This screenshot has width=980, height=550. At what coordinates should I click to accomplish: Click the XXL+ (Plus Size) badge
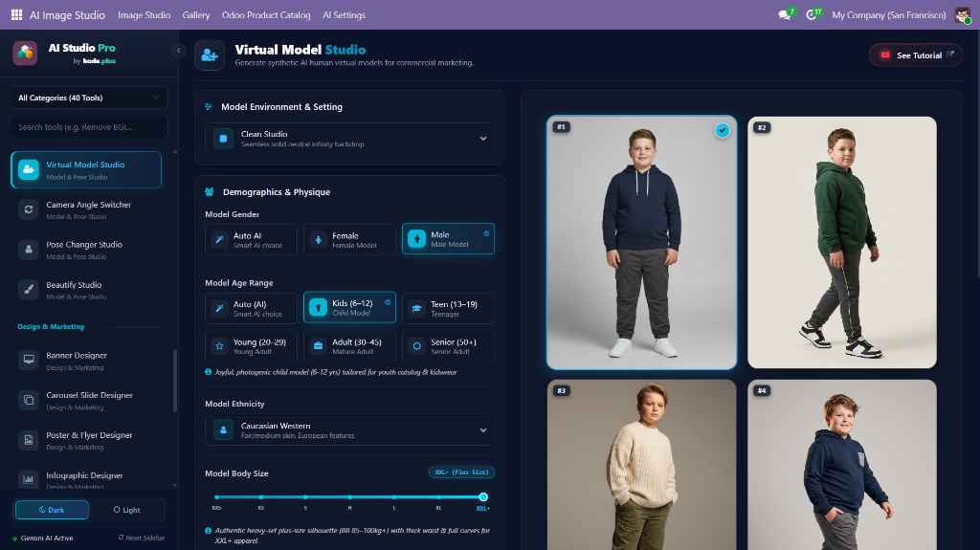coord(461,473)
